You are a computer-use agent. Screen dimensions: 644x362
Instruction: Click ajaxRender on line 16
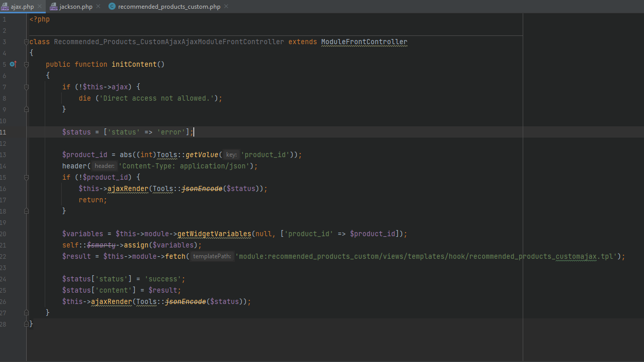click(x=128, y=188)
